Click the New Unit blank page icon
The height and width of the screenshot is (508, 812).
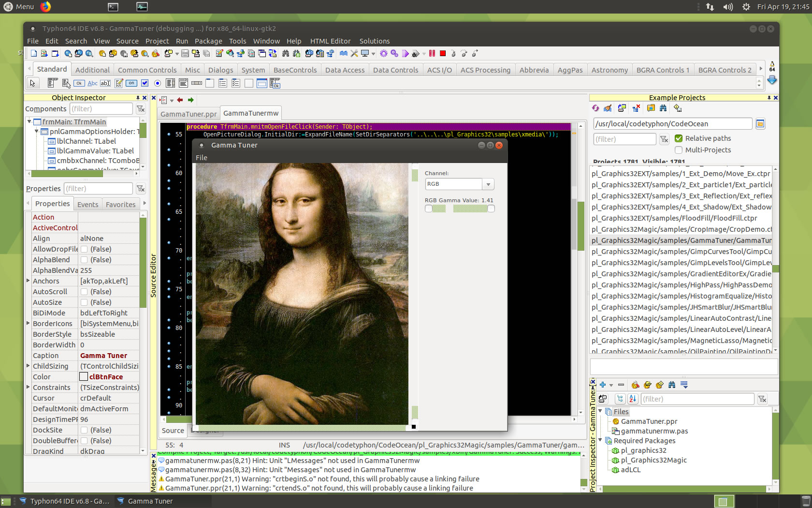34,53
